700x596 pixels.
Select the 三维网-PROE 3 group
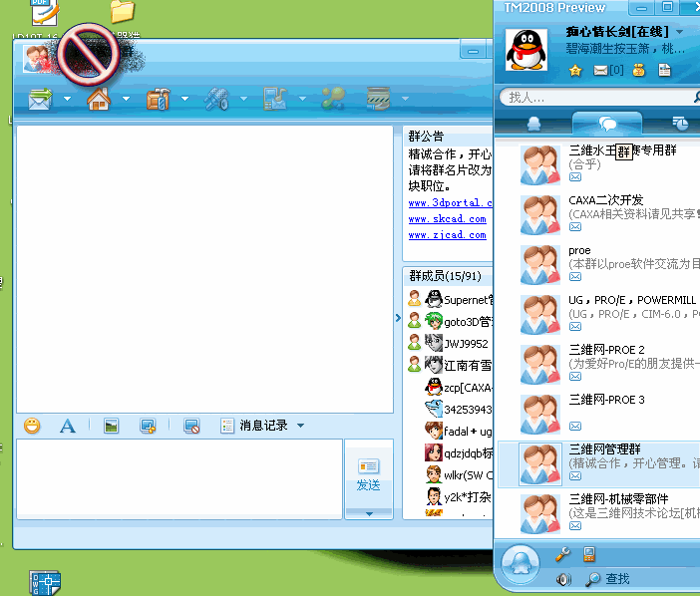[x=599, y=414]
